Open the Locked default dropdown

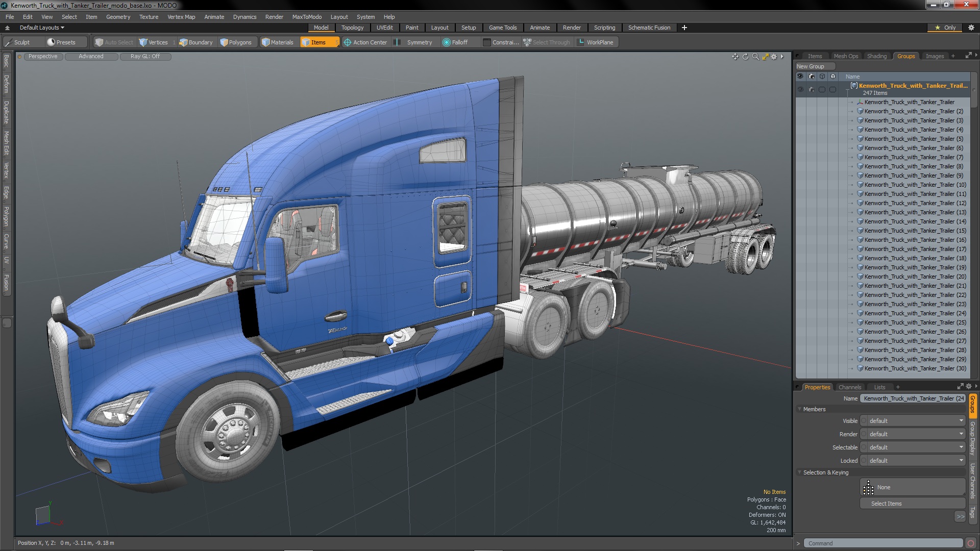pyautogui.click(x=913, y=461)
